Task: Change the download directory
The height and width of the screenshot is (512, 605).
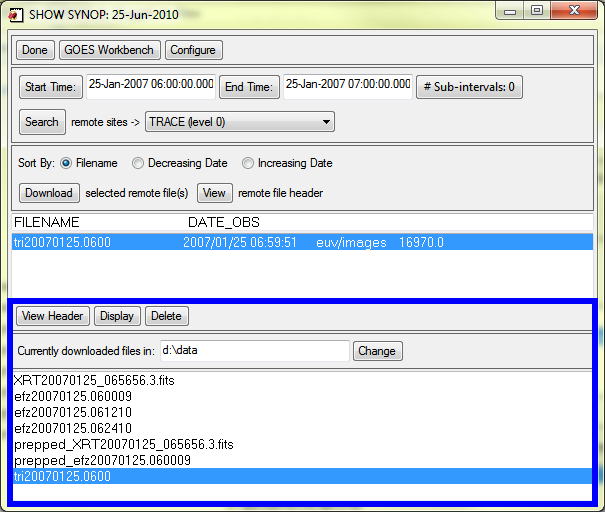Action: click(378, 351)
